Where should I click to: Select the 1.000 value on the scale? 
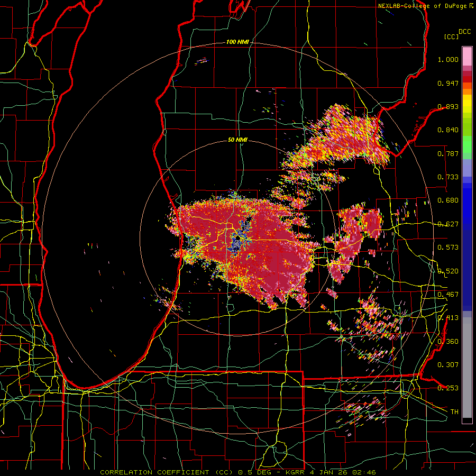[x=448, y=59]
